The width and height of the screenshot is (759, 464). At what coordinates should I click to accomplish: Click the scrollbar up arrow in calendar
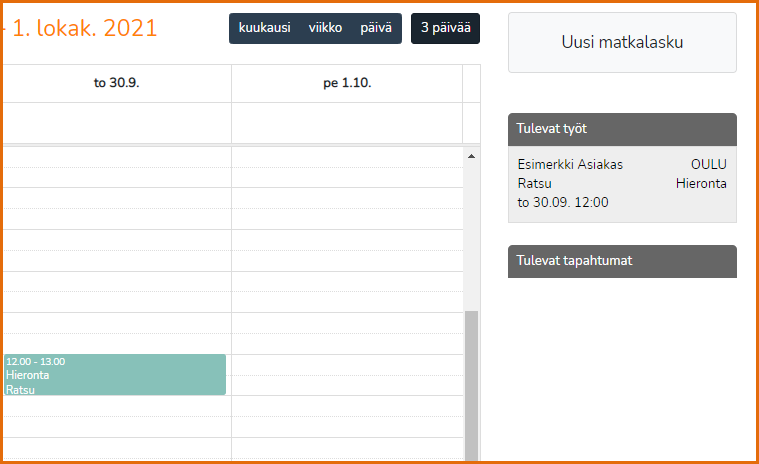click(471, 156)
